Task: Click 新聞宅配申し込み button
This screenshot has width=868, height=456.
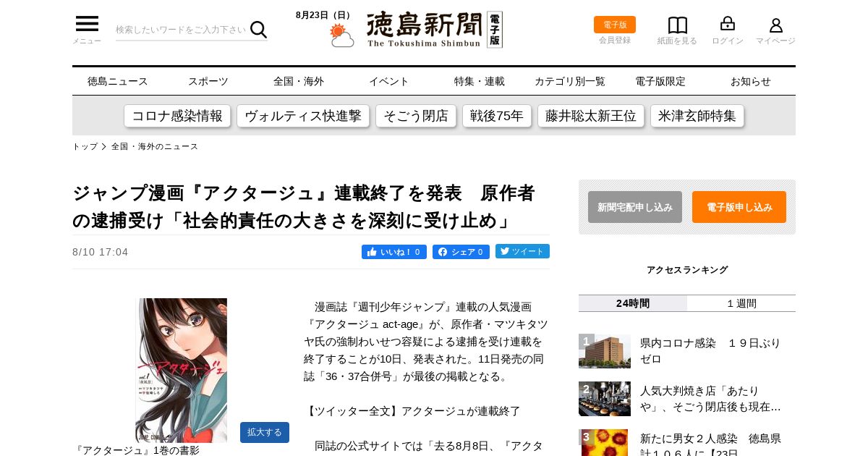Action: [635, 207]
